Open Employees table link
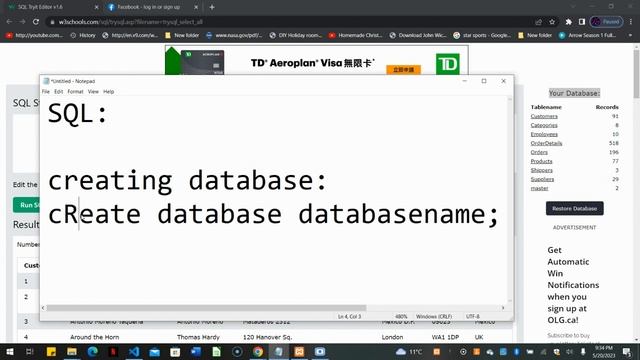This screenshot has width=640, height=360. pyautogui.click(x=544, y=134)
